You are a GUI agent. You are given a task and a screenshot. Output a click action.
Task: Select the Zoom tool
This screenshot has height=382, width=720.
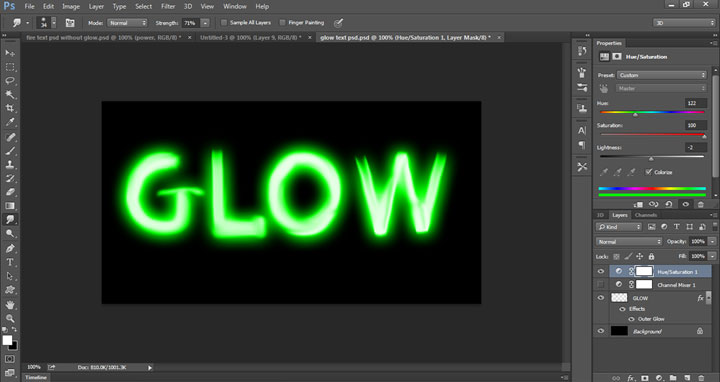click(x=10, y=318)
